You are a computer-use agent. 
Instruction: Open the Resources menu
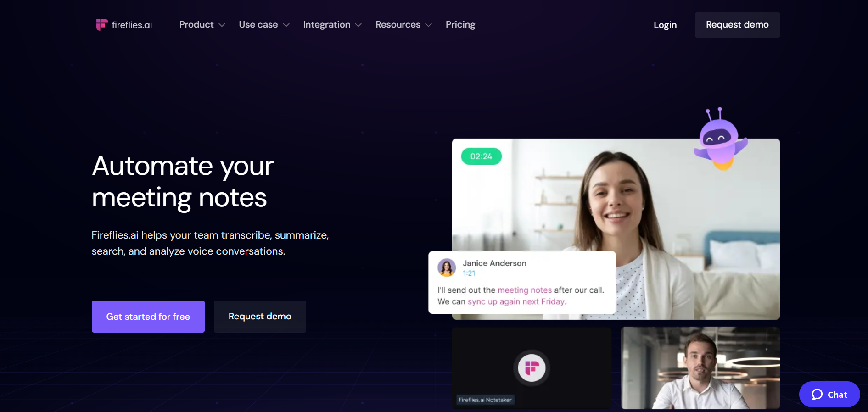[398, 25]
